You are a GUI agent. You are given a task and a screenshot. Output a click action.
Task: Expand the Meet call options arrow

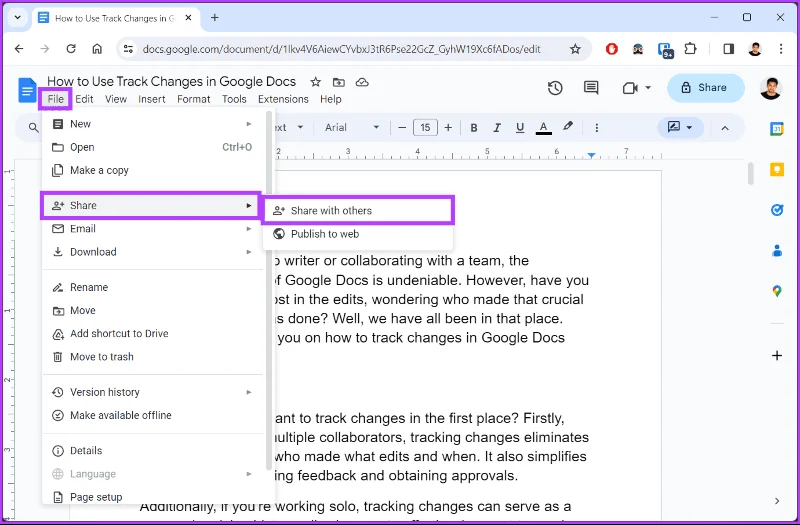pyautogui.click(x=648, y=88)
